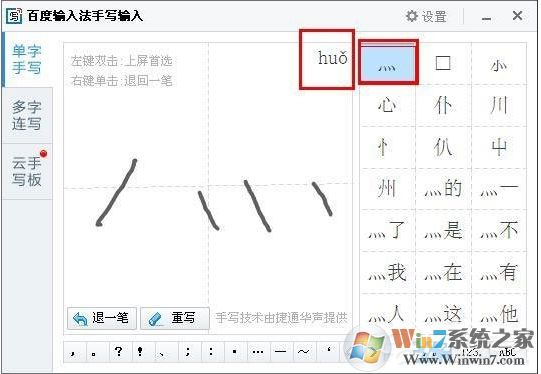541x374 pixels.
Task: Close the handwriting input window
Action: (x=517, y=16)
